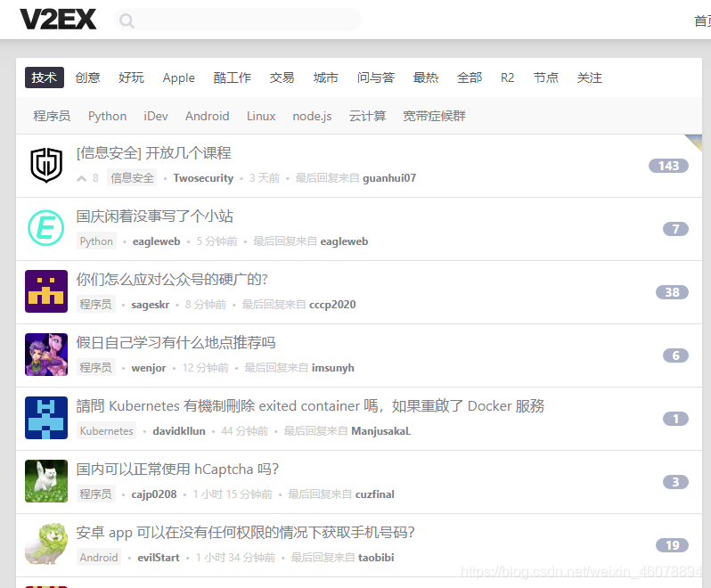This screenshot has height=588, width=711.
Task: Click the 程序员 tag in cajp0208's topic
Action: point(95,494)
